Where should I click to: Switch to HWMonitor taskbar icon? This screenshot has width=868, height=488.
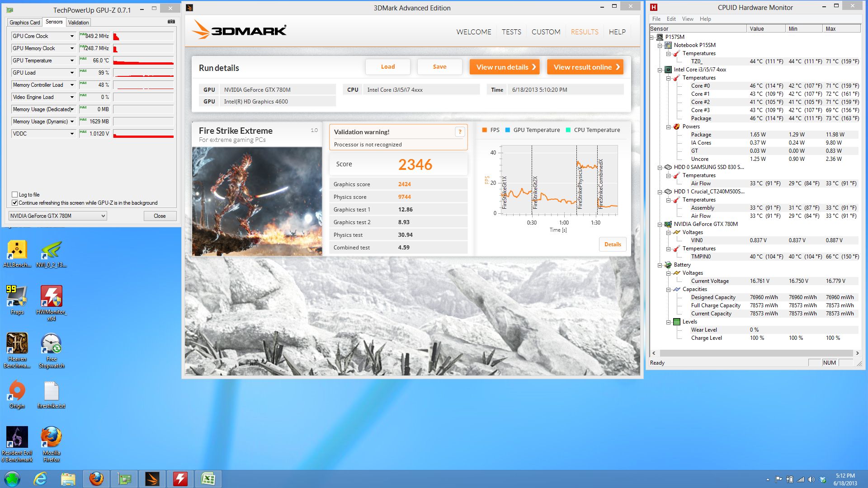point(180,479)
